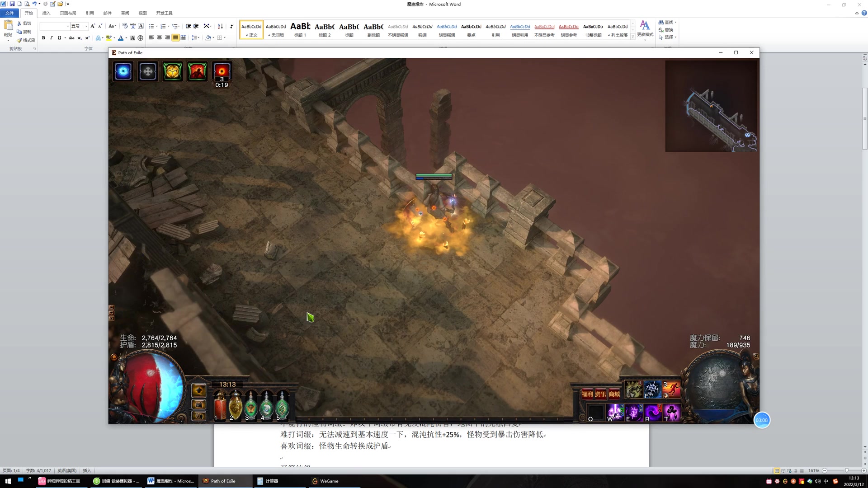This screenshot has height=488, width=868.
Task: Open the numbering list dropdown arrow
Action: [169, 26]
